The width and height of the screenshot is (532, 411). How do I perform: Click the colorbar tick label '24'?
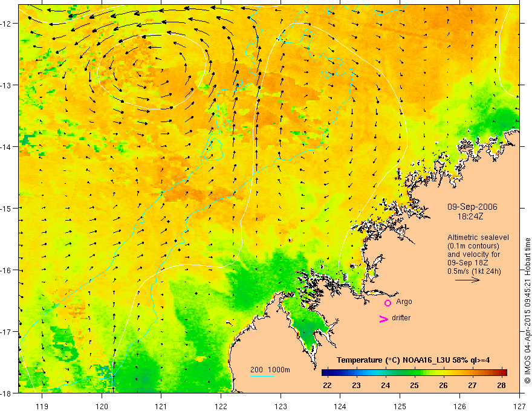click(386, 386)
